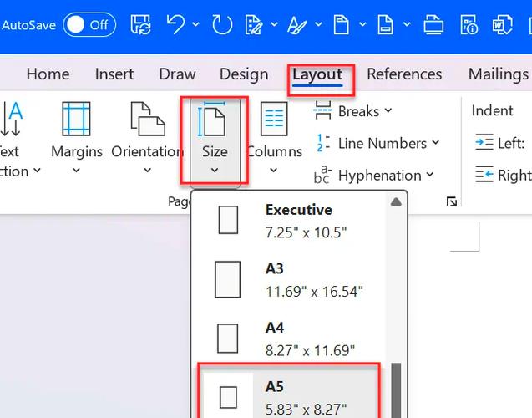Screen dimensions: 532x418
Task: Choose A3 paper size option
Action: 290,280
